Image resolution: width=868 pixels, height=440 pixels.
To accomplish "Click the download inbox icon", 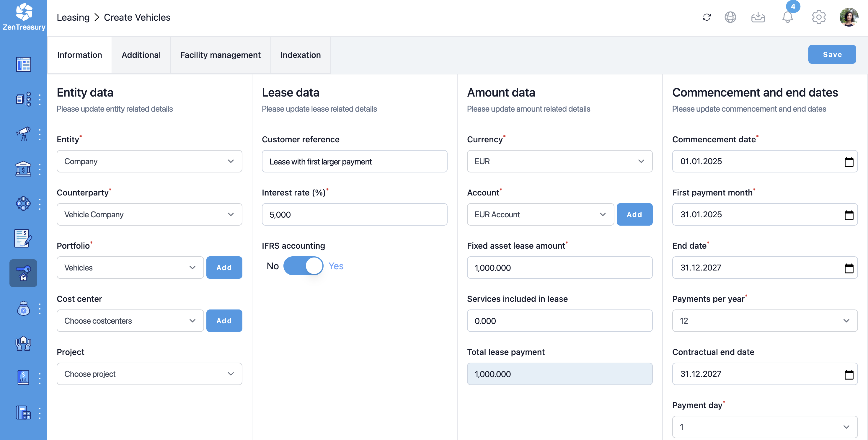I will (x=758, y=17).
